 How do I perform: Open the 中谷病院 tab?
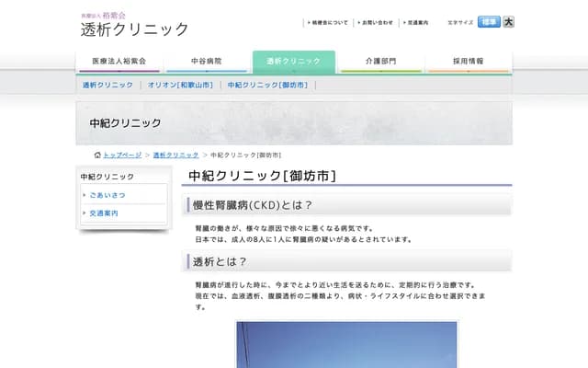click(x=206, y=62)
